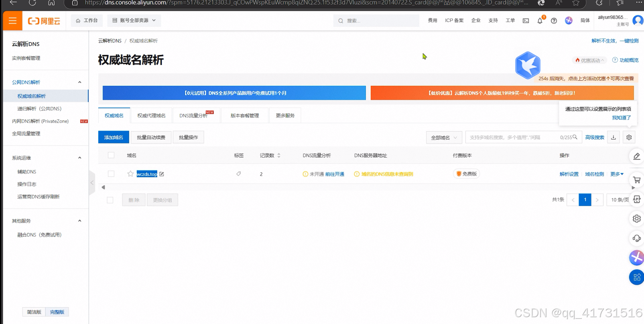Collapse the left sidebar handle
Screen dimensions: 644x324
point(92,183)
